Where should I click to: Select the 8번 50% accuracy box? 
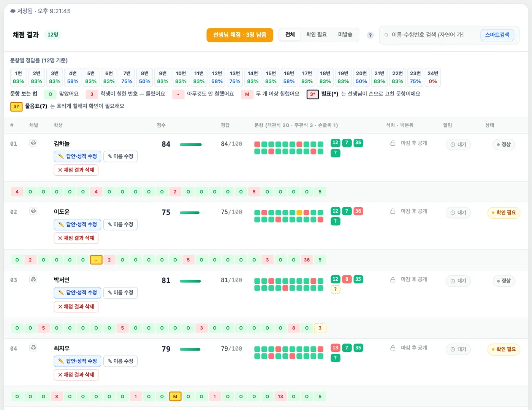145,77
